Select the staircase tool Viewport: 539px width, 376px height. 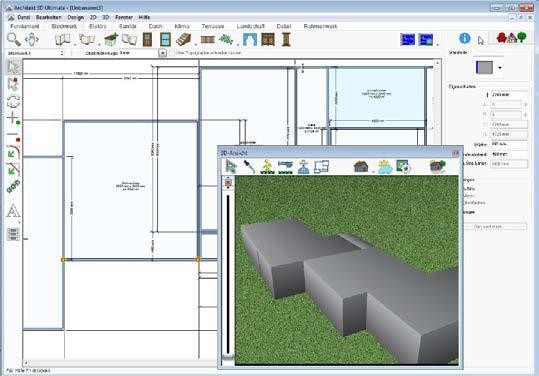(184, 40)
